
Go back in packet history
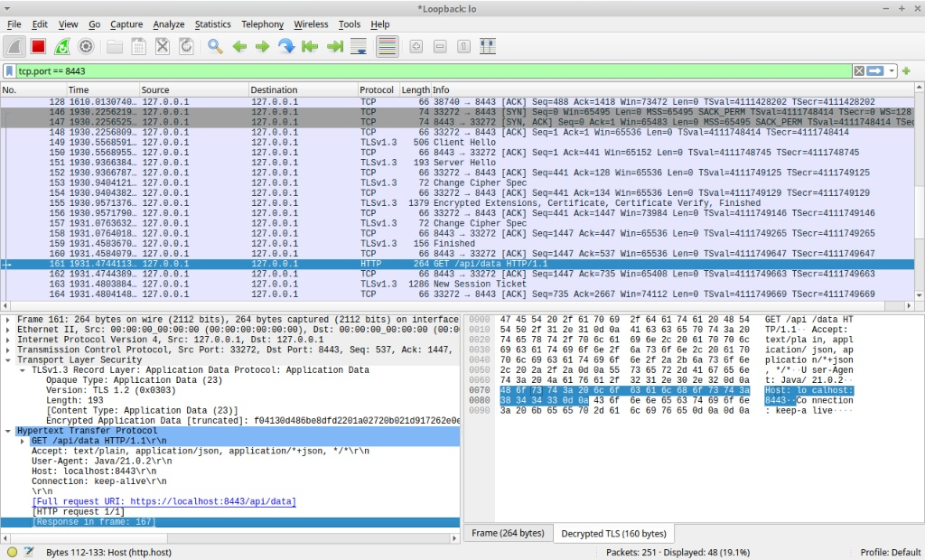pos(238,46)
